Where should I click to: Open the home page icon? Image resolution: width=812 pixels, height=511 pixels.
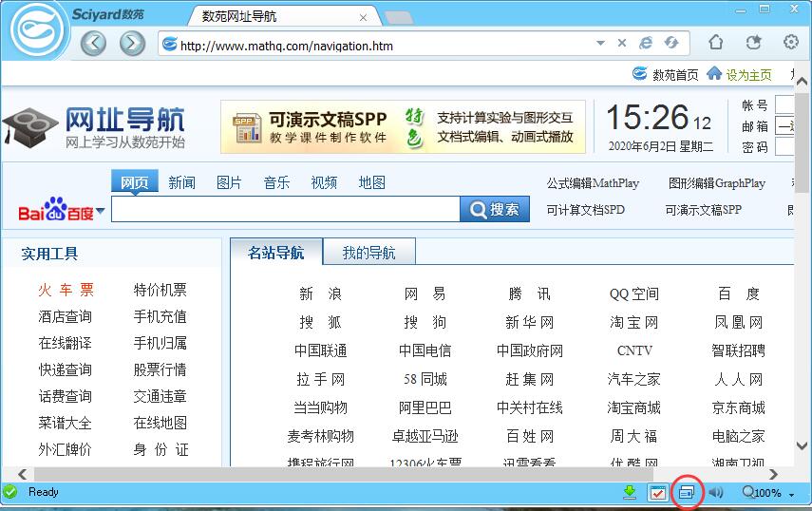716,42
